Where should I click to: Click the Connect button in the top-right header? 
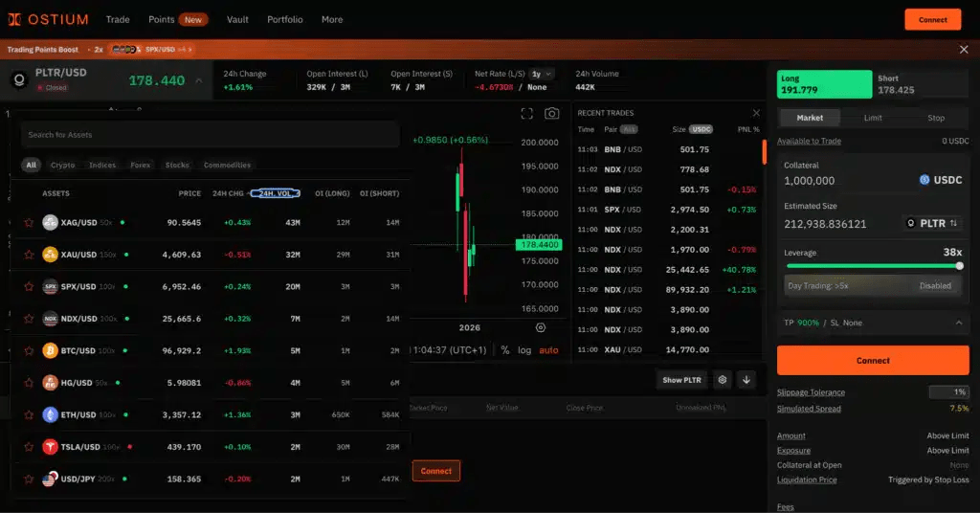pyautogui.click(x=932, y=20)
